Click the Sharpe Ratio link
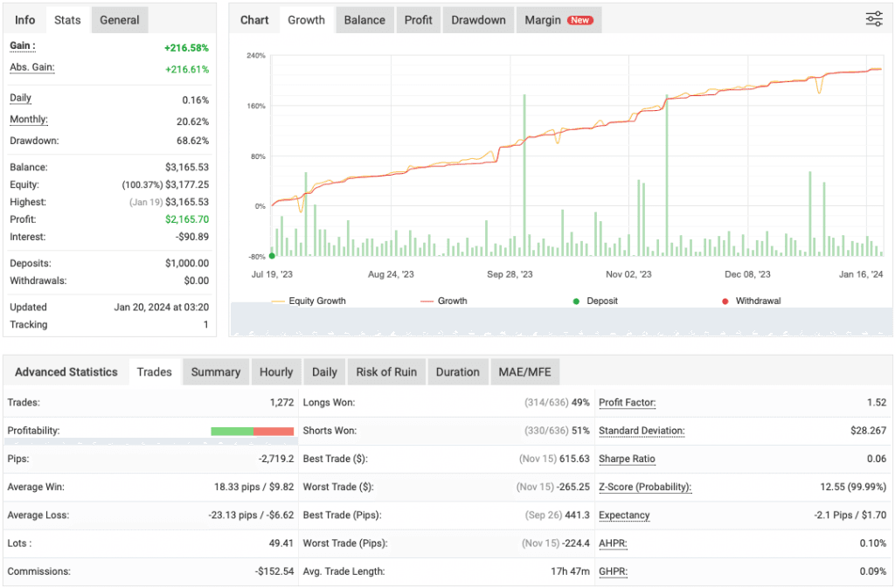 (x=627, y=459)
